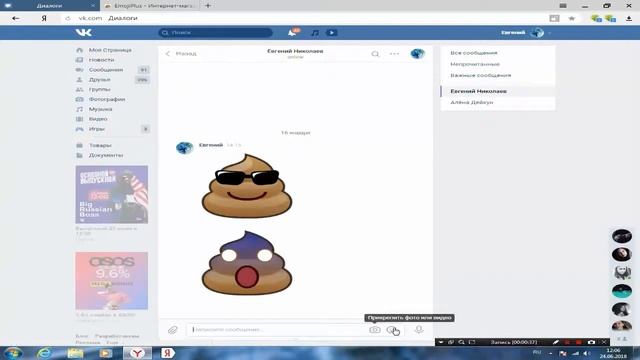
Task: Expand the Евгений profile menu in header
Action: point(526,33)
